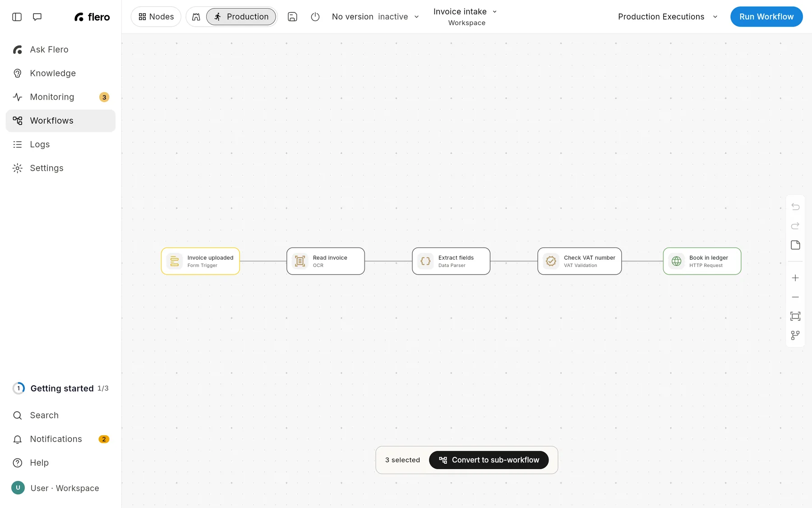Open the Monitoring section

60,97
